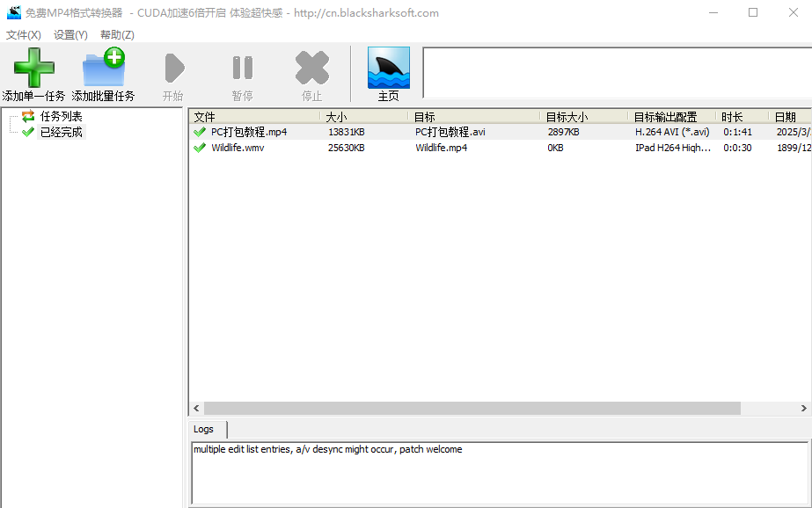812x508 pixels.
Task: Click the 2025/3 date cell
Action: tap(794, 132)
